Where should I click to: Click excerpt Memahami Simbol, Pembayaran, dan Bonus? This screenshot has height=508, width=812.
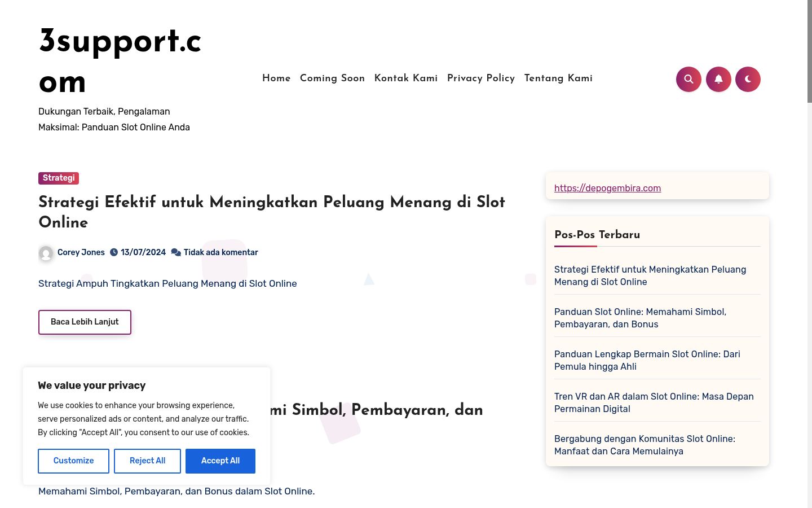point(176,491)
